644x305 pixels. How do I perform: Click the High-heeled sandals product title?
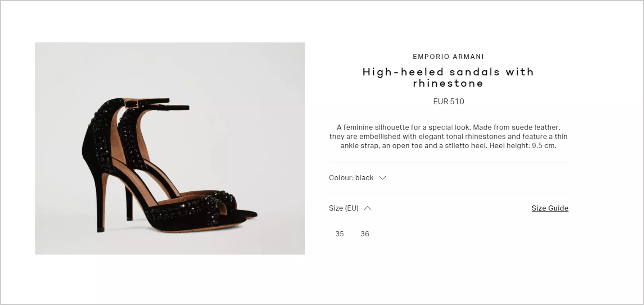point(448,77)
